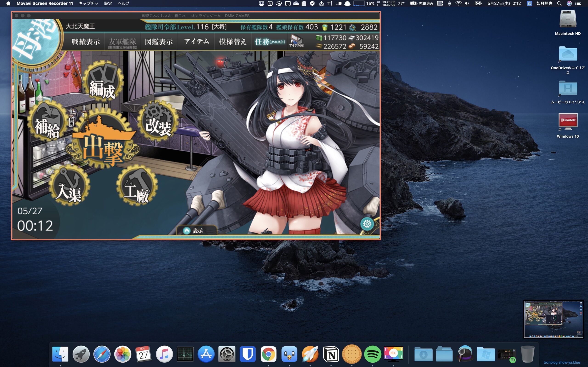Viewport: 588px width, 367px height.
Task: Open the 設定 menu in the menu bar
Action: (x=108, y=3)
